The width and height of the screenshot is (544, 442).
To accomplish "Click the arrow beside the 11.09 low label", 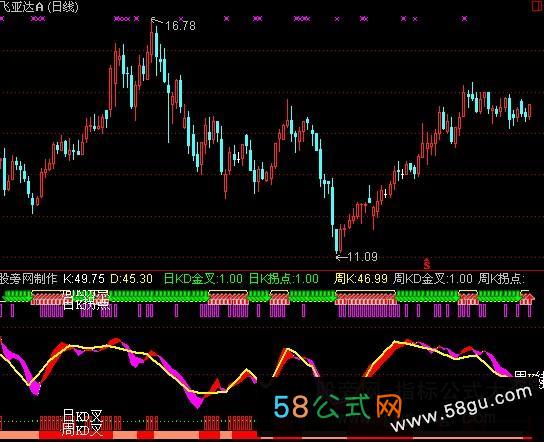I will (341, 257).
